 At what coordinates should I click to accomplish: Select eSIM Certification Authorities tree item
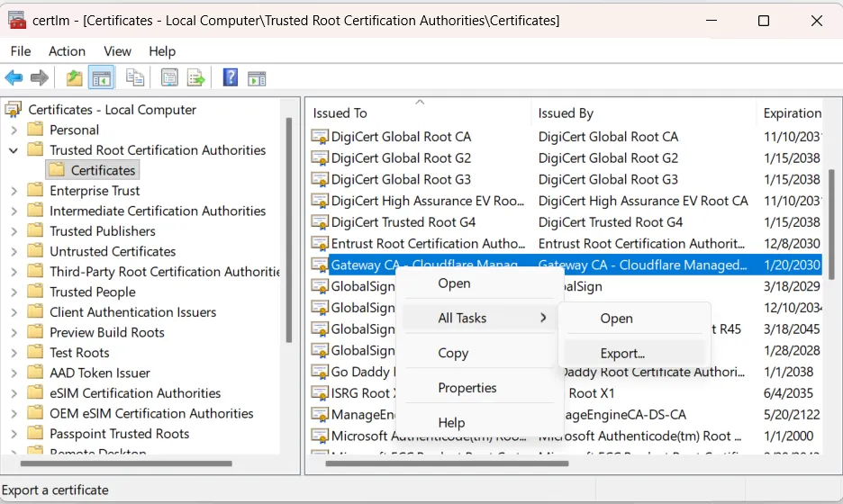(135, 393)
